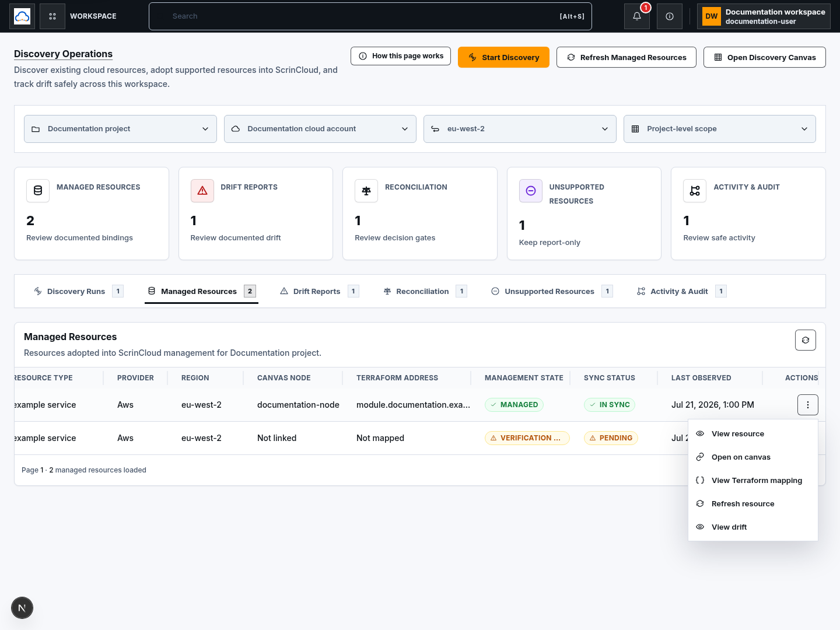Screen dimensions: 840x630
Task: Open the Documentation workspace user menu
Action: 764,16
